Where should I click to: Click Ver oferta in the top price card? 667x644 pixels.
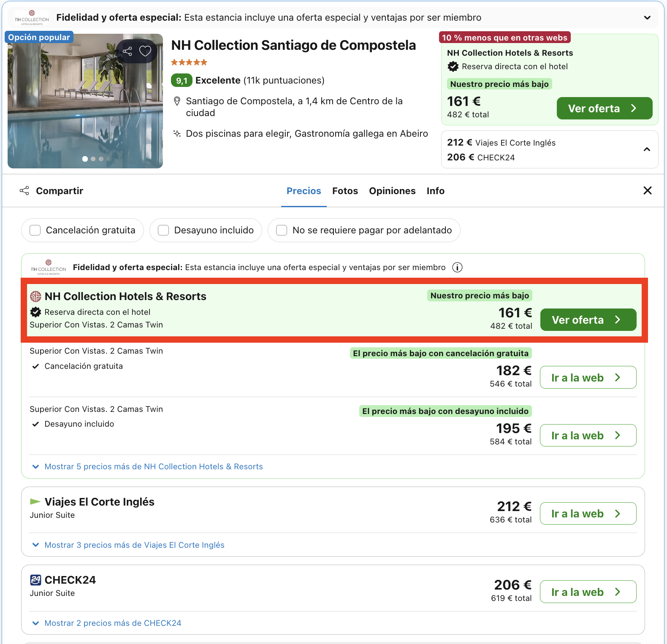(x=605, y=108)
